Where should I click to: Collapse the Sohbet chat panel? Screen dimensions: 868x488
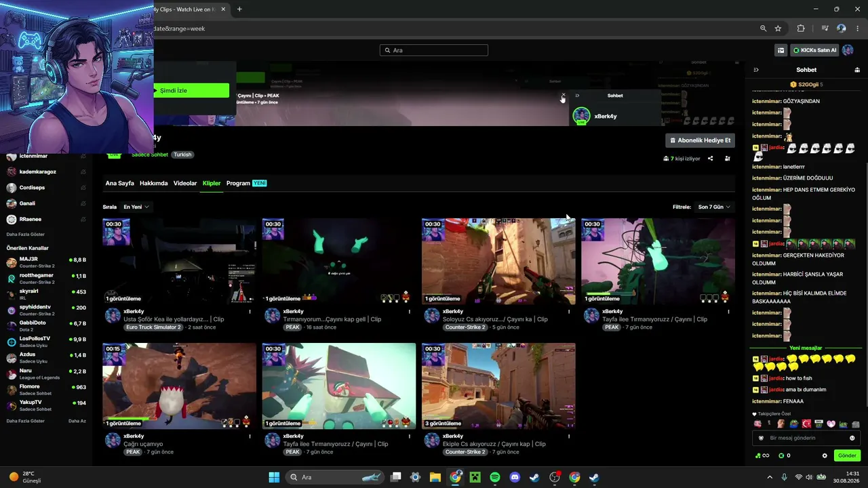click(x=756, y=70)
